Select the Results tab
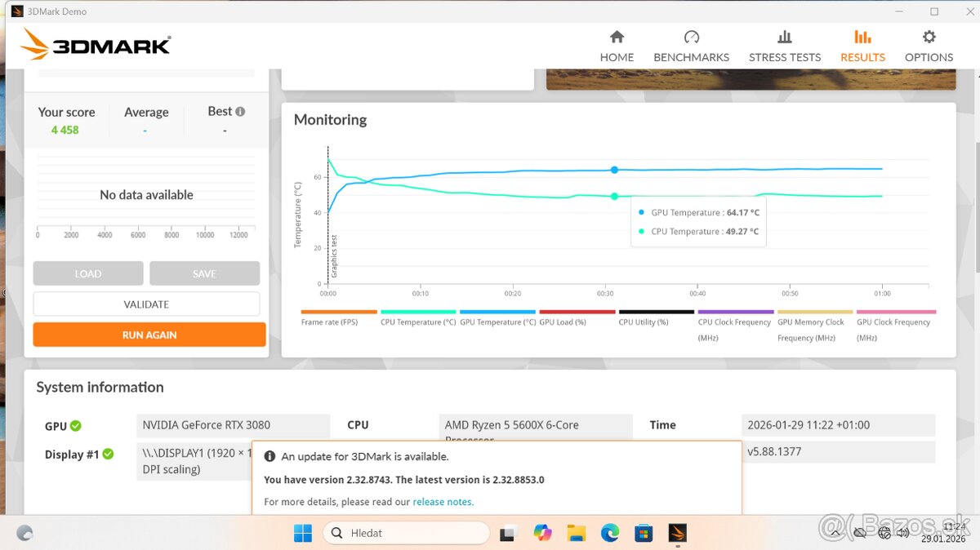980x550 pixels. tap(862, 47)
